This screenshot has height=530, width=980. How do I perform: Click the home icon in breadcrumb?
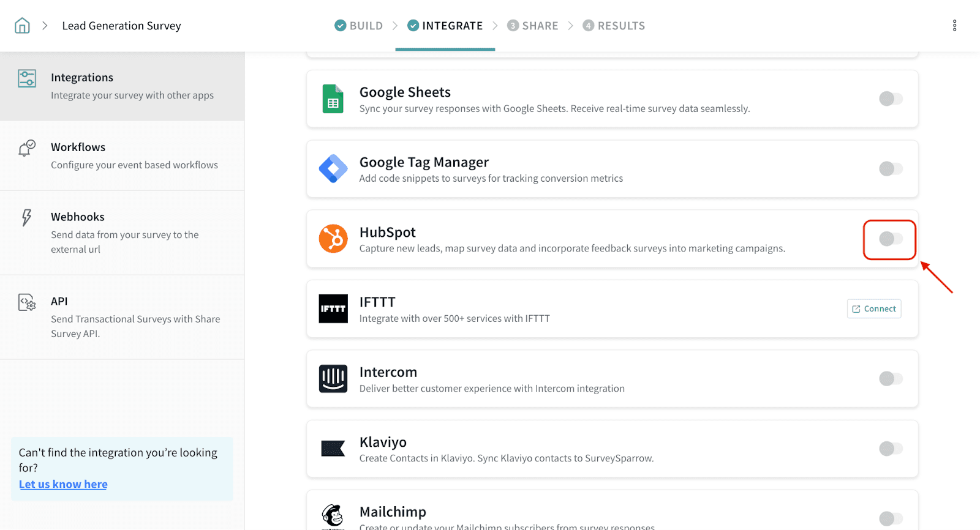click(22, 26)
